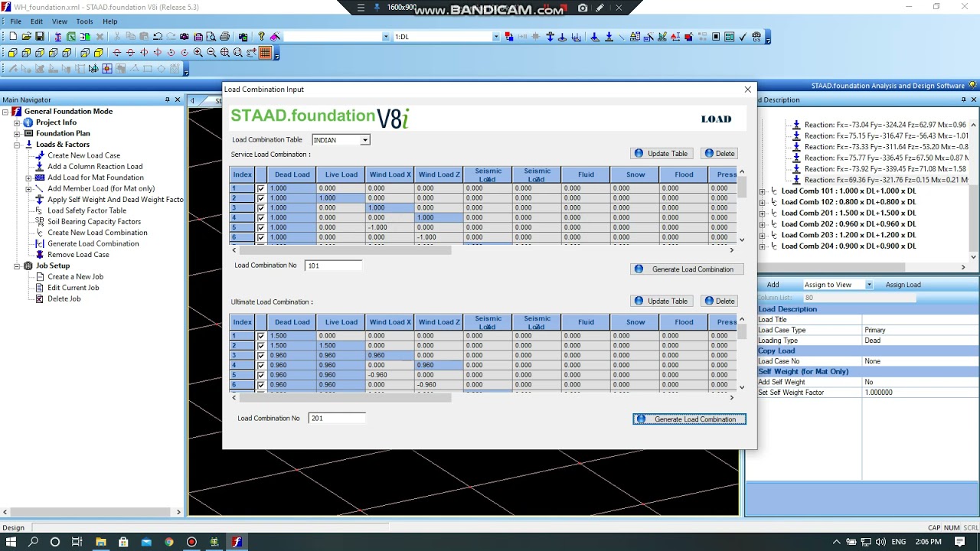
Task: Expand the Loads & Factors tree node
Action: [17, 145]
